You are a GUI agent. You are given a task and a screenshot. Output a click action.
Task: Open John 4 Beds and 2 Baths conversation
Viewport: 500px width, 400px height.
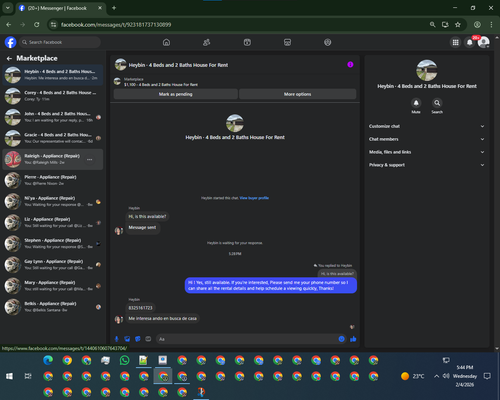tap(53, 117)
